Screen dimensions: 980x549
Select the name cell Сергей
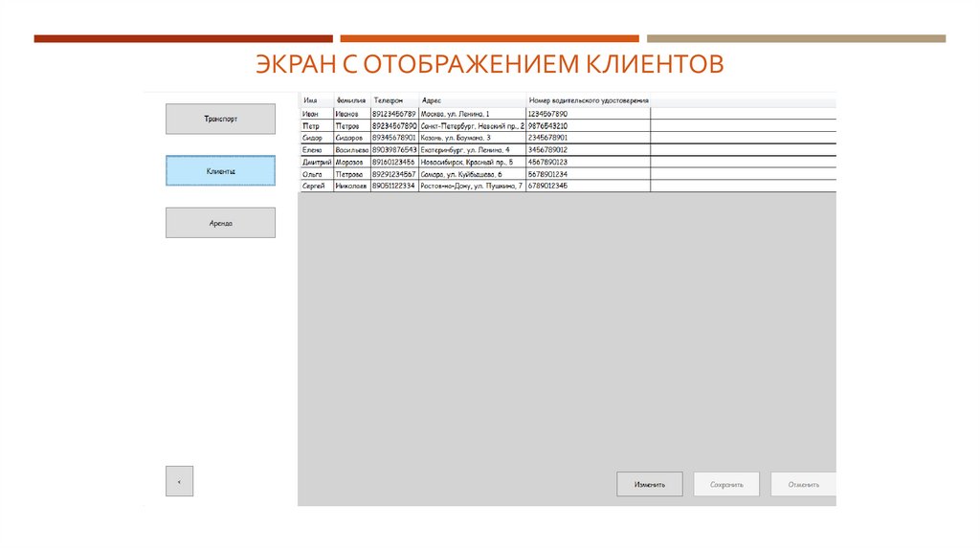(317, 187)
